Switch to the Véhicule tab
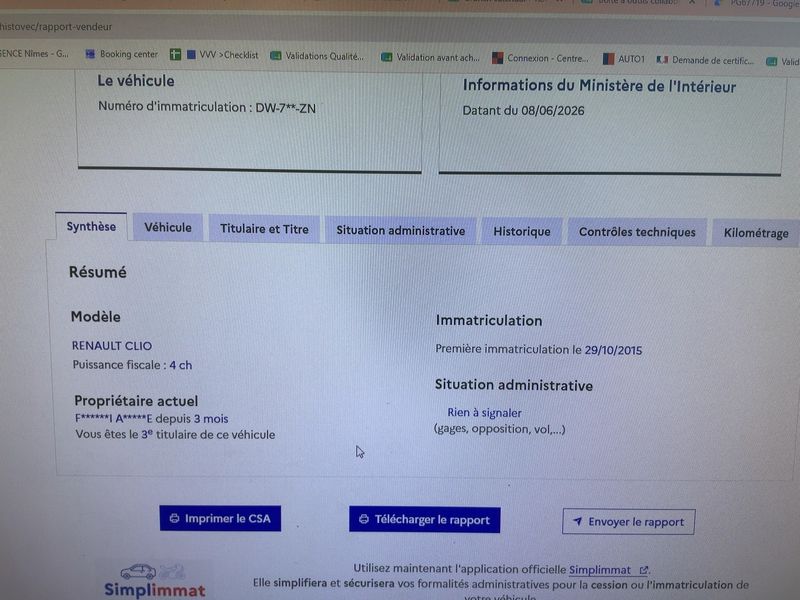The image size is (800, 600). coord(168,228)
